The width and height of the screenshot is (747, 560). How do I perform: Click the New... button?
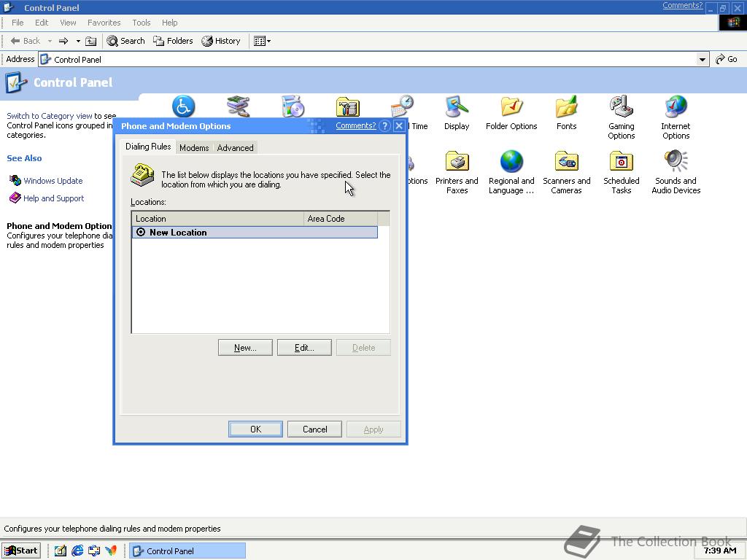pyautogui.click(x=245, y=348)
